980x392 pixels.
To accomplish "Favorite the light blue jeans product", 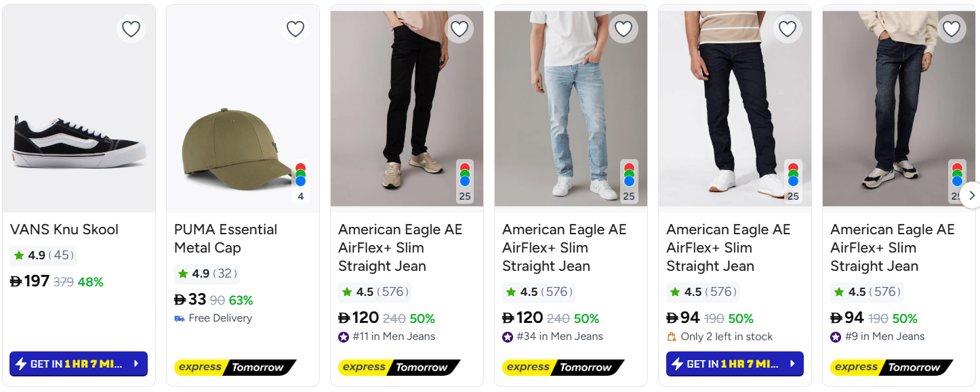I will pos(623,29).
